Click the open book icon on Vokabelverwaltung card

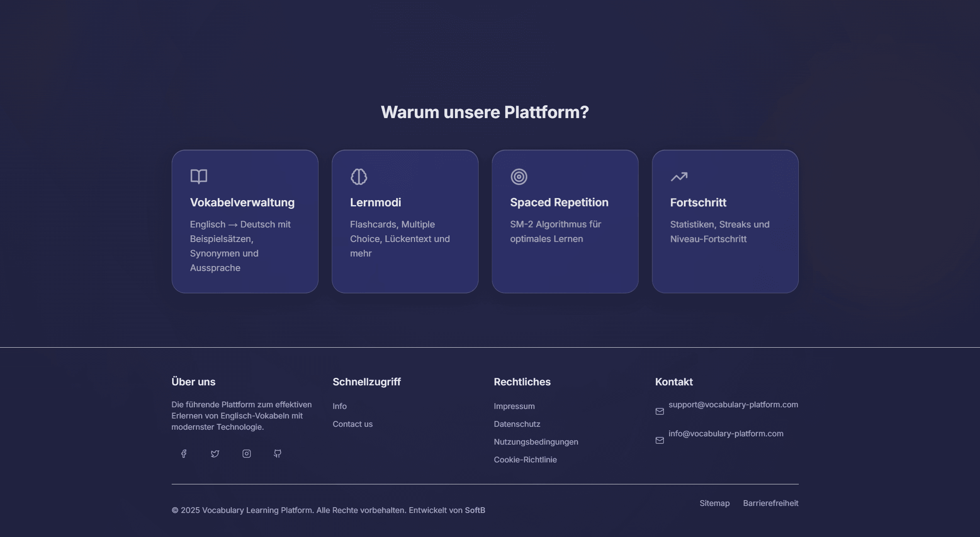[x=199, y=177]
